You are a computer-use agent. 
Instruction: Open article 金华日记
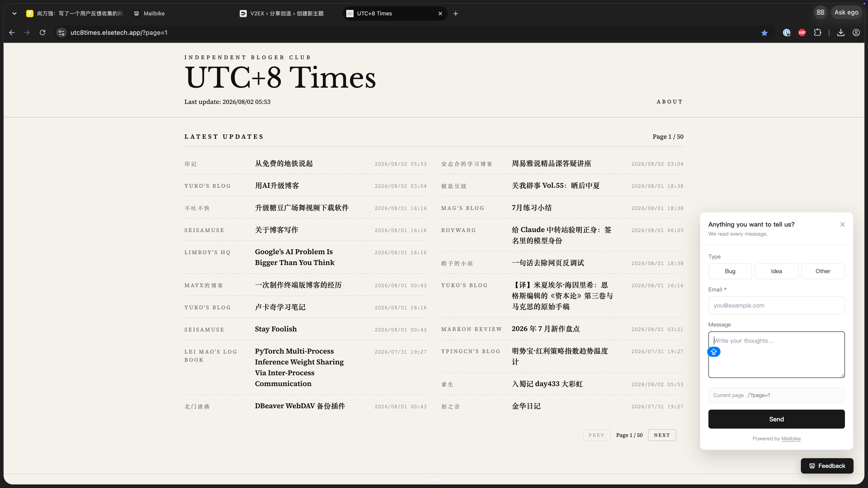tap(526, 406)
